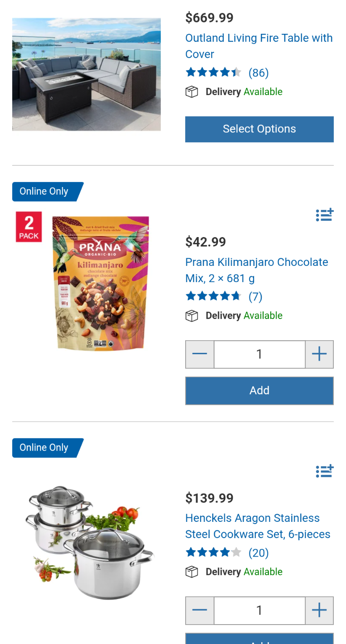Open the 20 reviews for Henckels Cookware
The height and width of the screenshot is (644, 346).
click(x=259, y=553)
